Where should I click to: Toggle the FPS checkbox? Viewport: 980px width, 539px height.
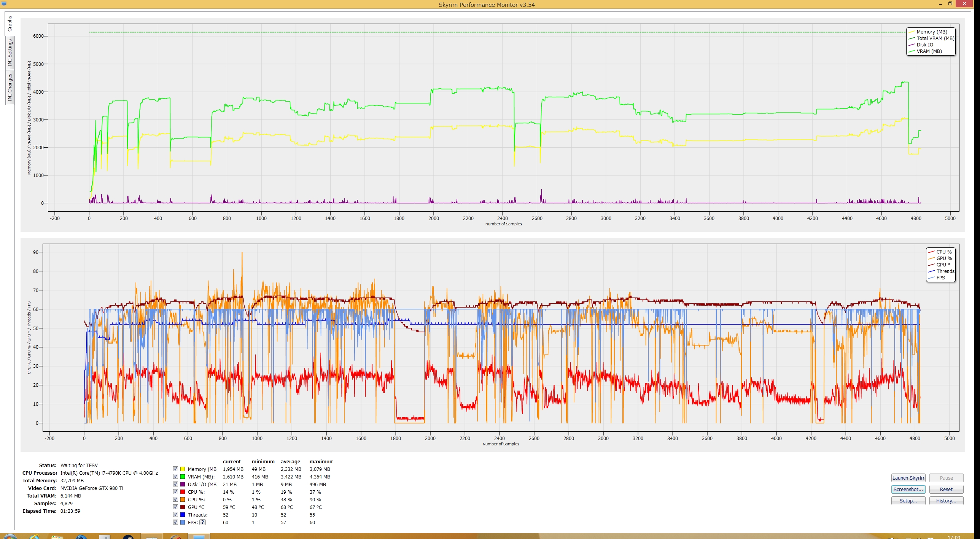pos(175,522)
